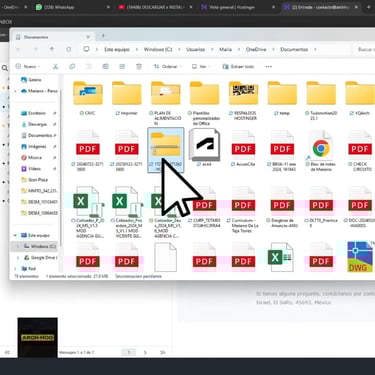The height and width of the screenshot is (375, 375).
Task: Go up one folder level with up arrow
Action: (x=52, y=49)
